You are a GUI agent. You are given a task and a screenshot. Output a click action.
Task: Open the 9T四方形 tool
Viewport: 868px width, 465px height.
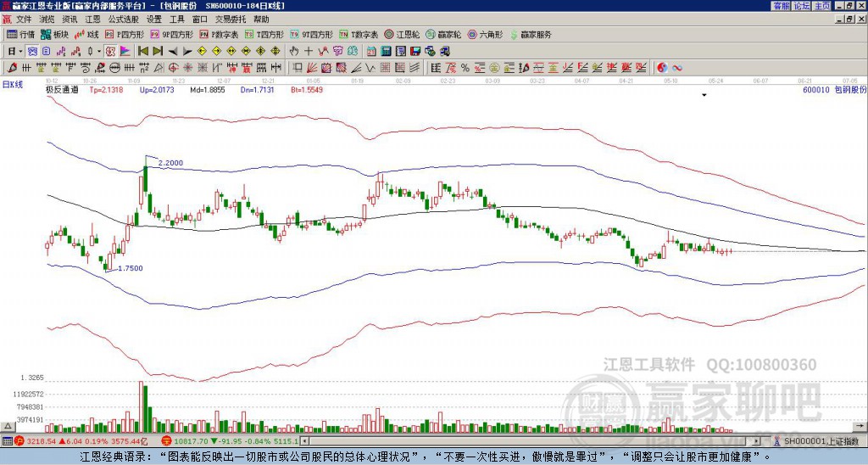(x=311, y=34)
